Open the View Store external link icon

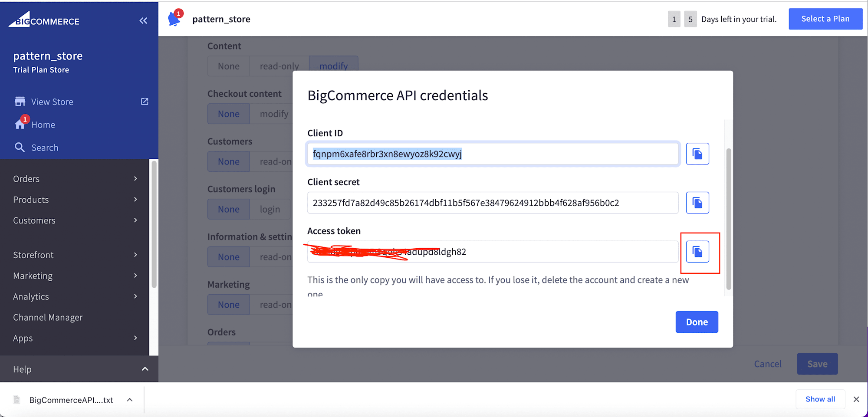pos(145,102)
